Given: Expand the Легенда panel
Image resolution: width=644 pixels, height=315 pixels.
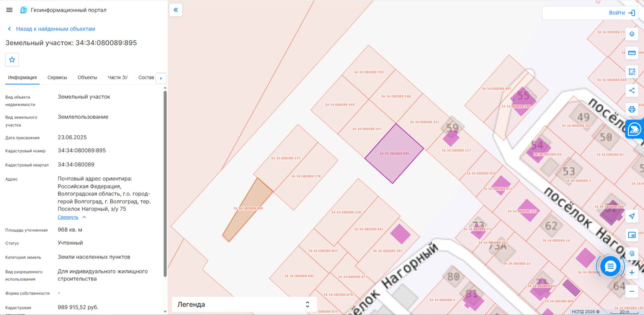Looking at the screenshot, I should 244,305.
